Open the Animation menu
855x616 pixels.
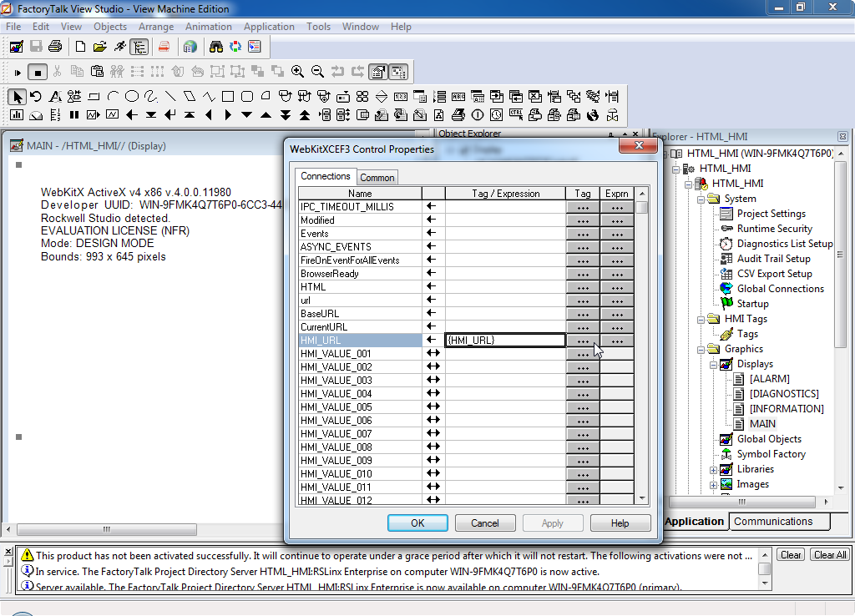[208, 27]
